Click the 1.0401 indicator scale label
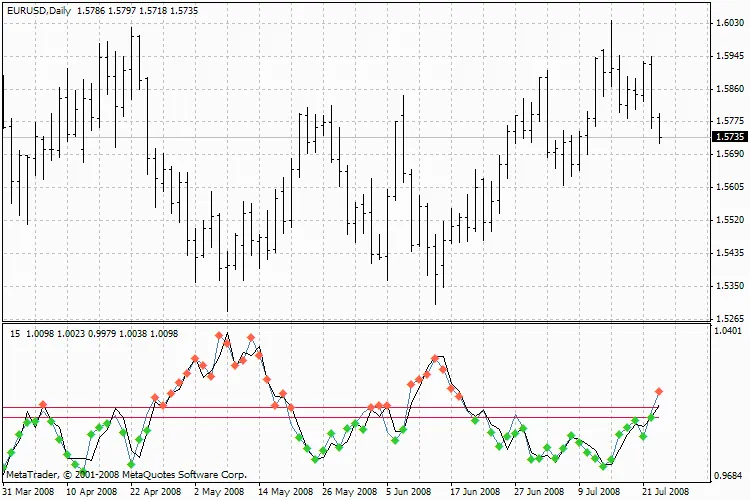Screen dimensions: 750x500 pyautogui.click(x=729, y=330)
